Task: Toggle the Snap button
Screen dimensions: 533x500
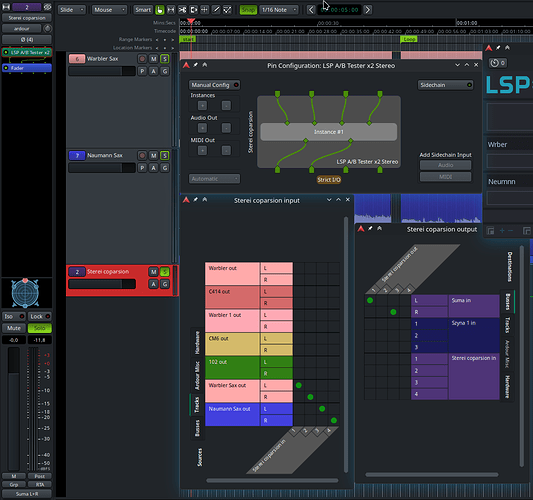Action: point(248,10)
